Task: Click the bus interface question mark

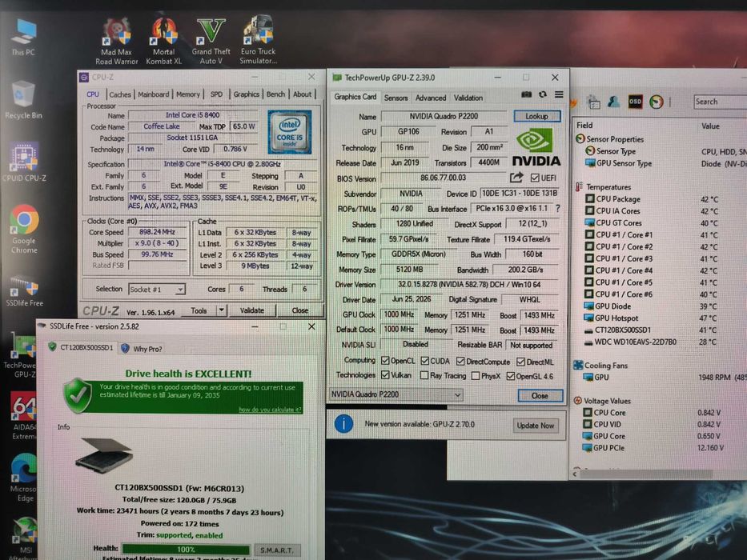Action: pyautogui.click(x=558, y=208)
